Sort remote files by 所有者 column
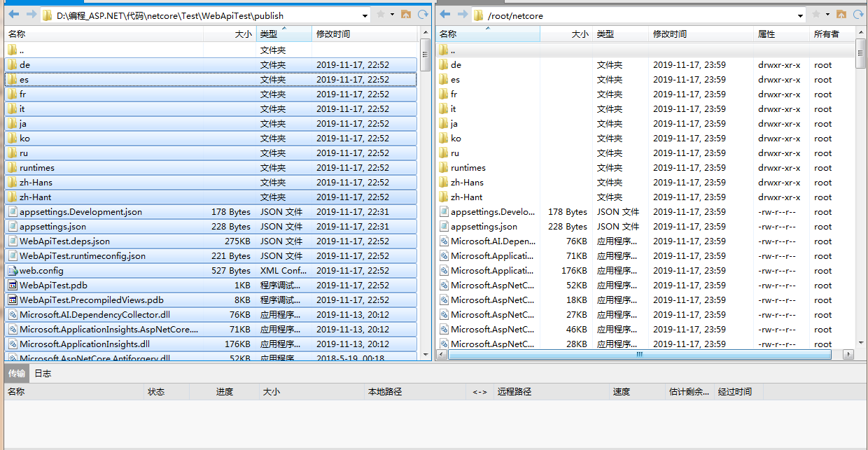Screen dimensions: 868x450 (832, 34)
